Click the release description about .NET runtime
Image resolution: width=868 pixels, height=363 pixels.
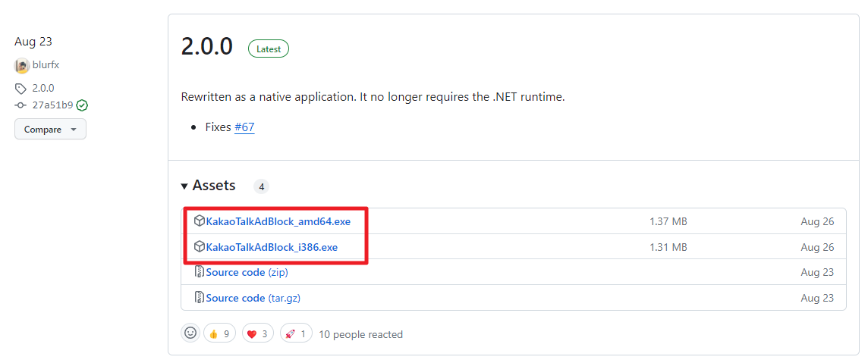(373, 97)
